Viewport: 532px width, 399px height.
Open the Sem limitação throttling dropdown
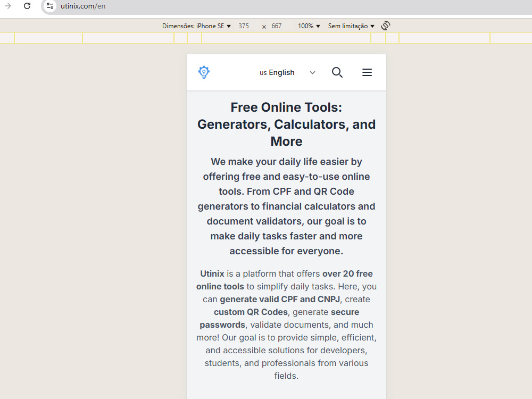(351, 26)
